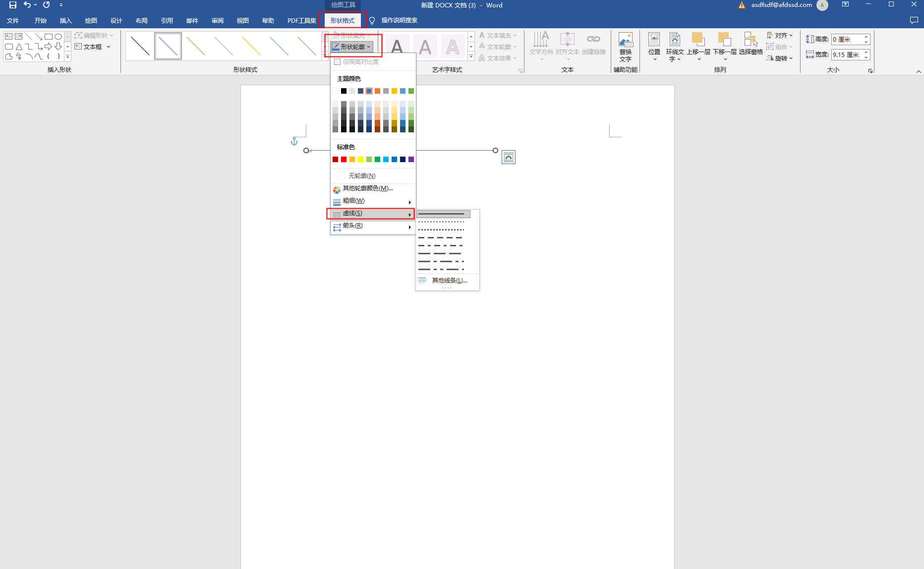Select the solid line dash style
Image resolution: width=924 pixels, height=569 pixels.
tap(443, 214)
